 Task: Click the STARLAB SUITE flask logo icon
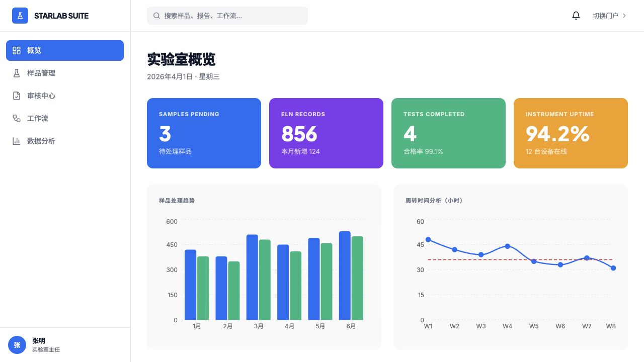20,16
